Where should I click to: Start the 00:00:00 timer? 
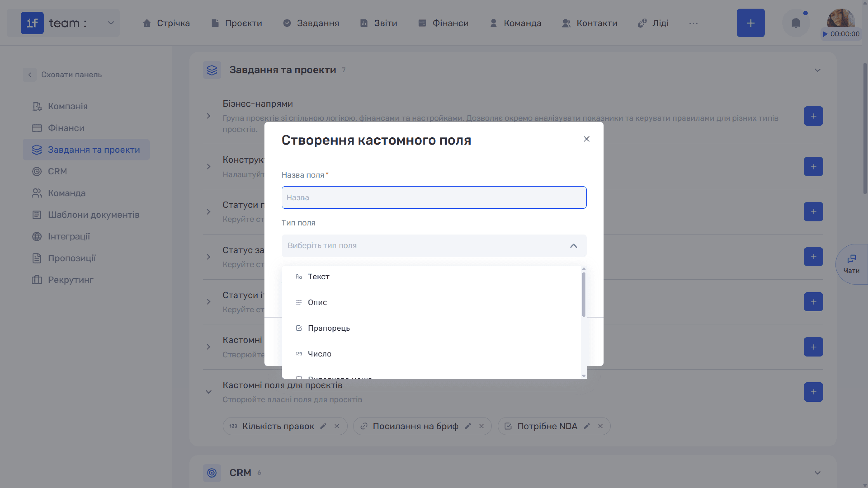841,34
